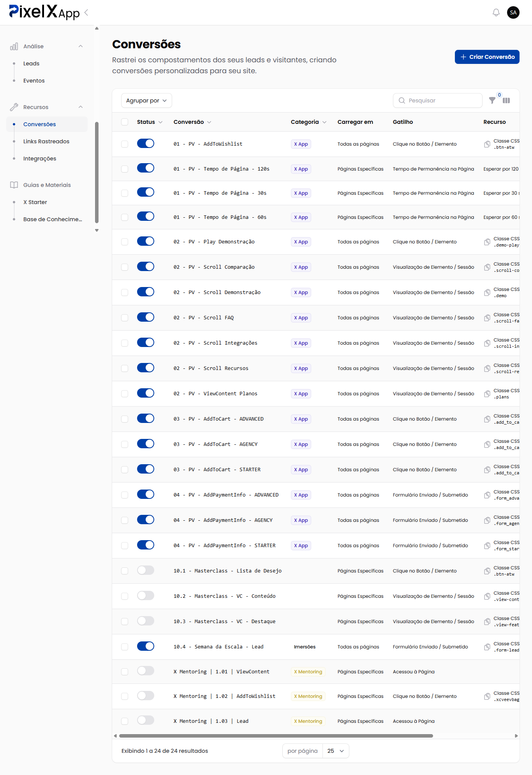Copy CSS class for X Mentoring AddToWishlist row
This screenshot has width=532, height=775.
[487, 696]
